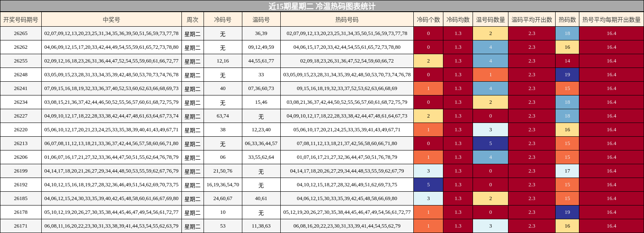Click warm code cell 40,61
644x233 pixels.
pos(261,198)
